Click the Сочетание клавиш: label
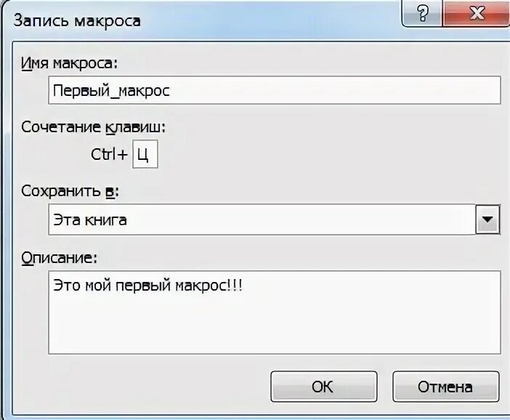Screen dimensions: 510x420 pyautogui.click(x=93, y=127)
